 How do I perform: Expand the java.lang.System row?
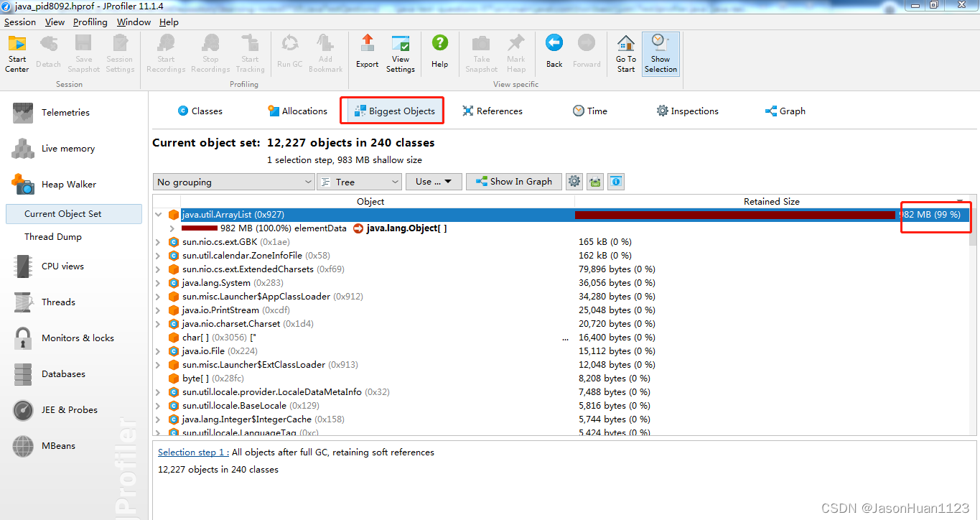[158, 283]
